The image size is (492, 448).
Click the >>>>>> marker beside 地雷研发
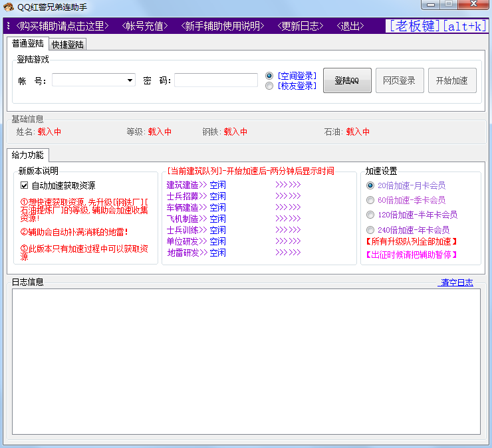tap(288, 253)
